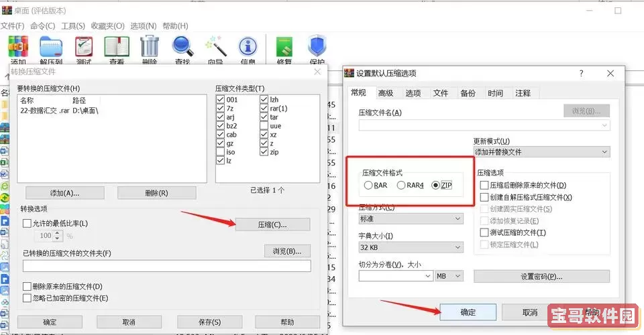Open the 帮助(H) menu
Screen dimensions: 644x335
[175, 26]
